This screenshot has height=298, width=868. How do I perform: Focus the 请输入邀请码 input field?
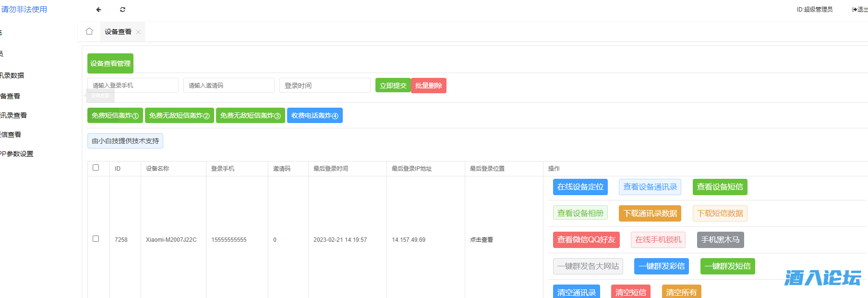point(229,86)
